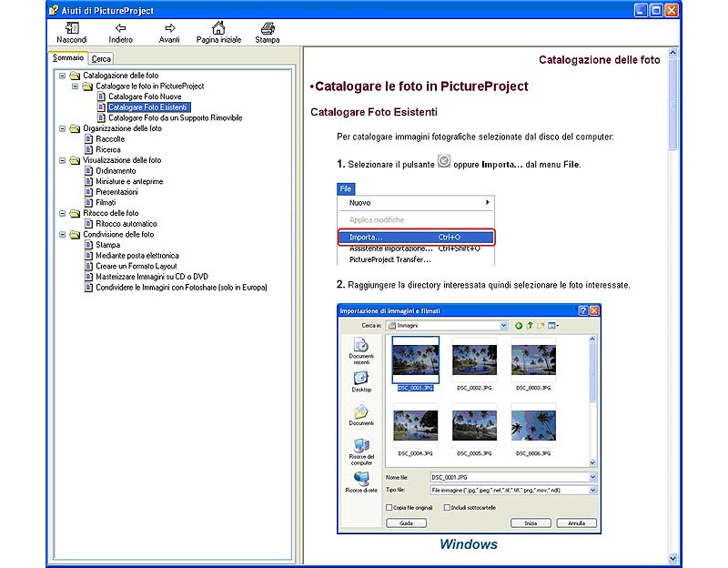Collapse Organizzazione delle foto node
The image size is (728, 568).
pos(62,128)
